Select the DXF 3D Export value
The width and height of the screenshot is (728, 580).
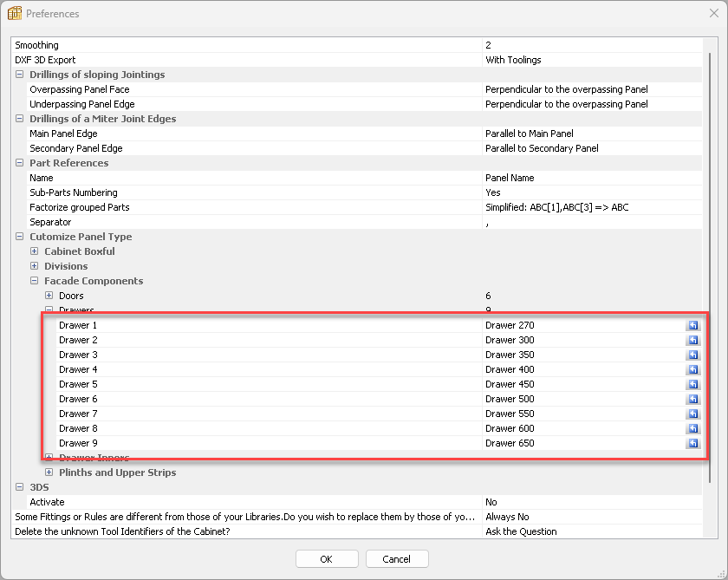tap(589, 60)
